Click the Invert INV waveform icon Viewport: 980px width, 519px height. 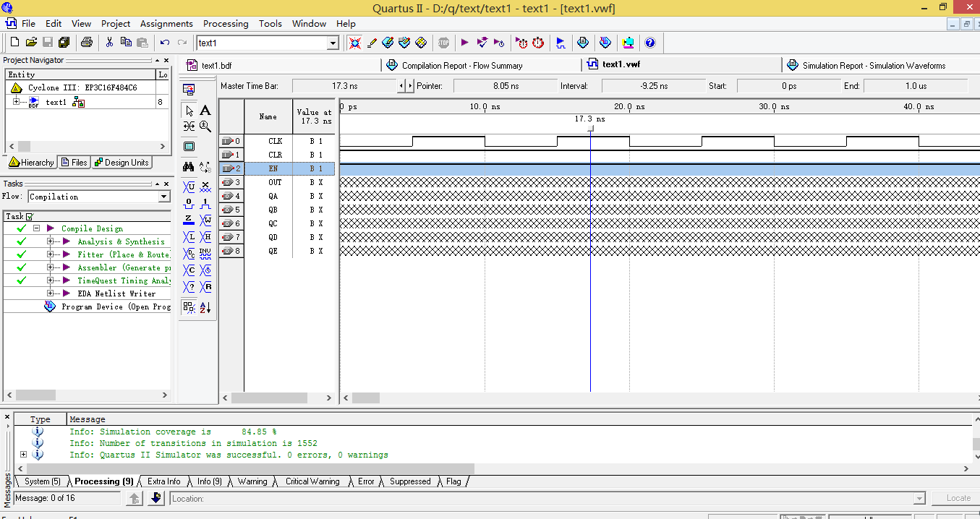(205, 253)
